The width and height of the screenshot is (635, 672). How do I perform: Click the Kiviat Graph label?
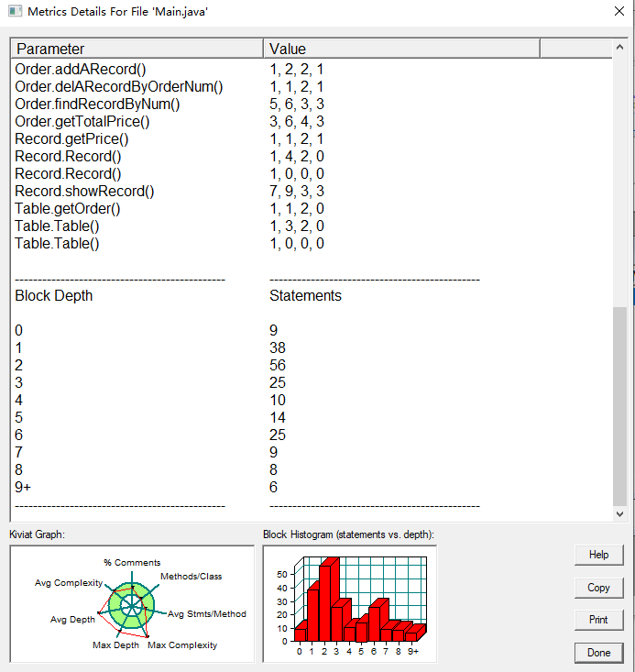click(37, 534)
